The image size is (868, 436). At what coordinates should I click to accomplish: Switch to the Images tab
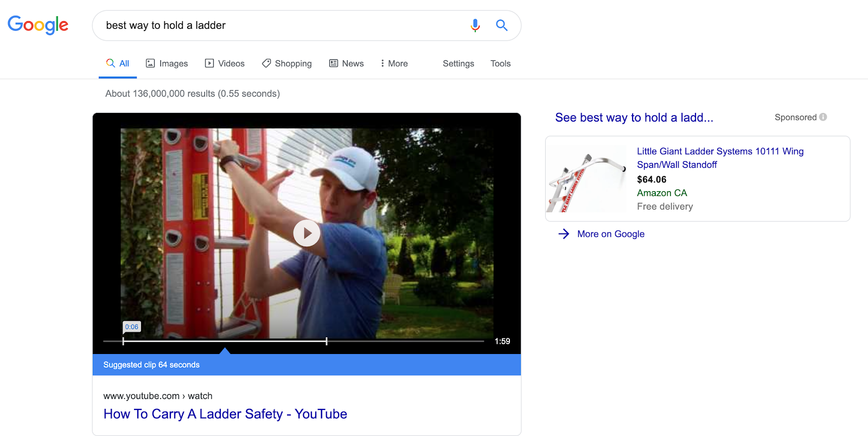[x=172, y=63]
